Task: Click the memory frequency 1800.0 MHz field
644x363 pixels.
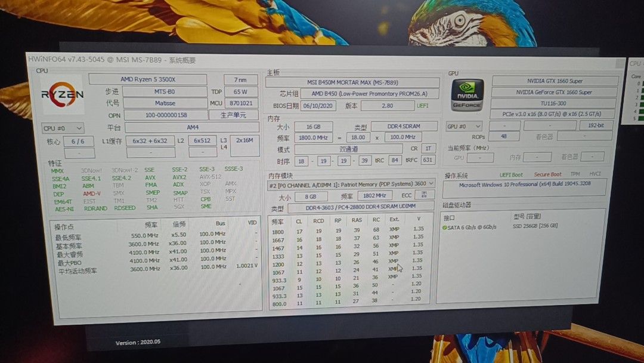Action: click(314, 138)
